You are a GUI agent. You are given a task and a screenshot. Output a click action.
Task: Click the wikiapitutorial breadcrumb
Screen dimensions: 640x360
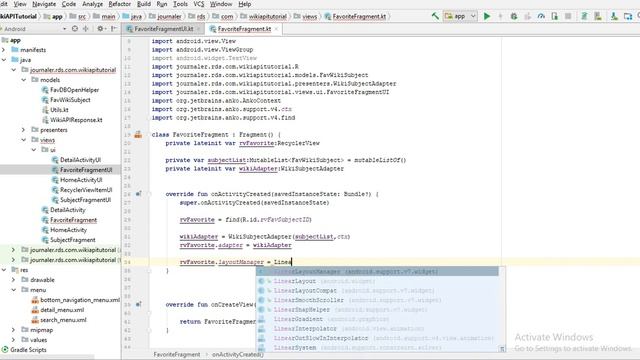pyautogui.click(x=268, y=16)
